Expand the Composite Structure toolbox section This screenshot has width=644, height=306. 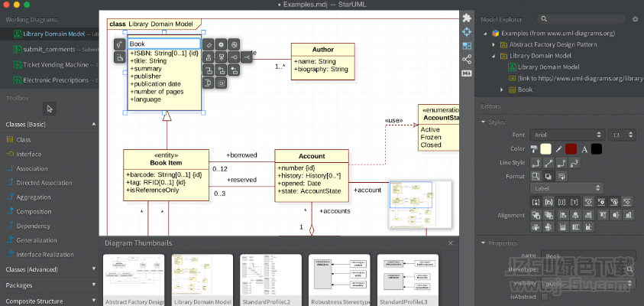pyautogui.click(x=94, y=301)
